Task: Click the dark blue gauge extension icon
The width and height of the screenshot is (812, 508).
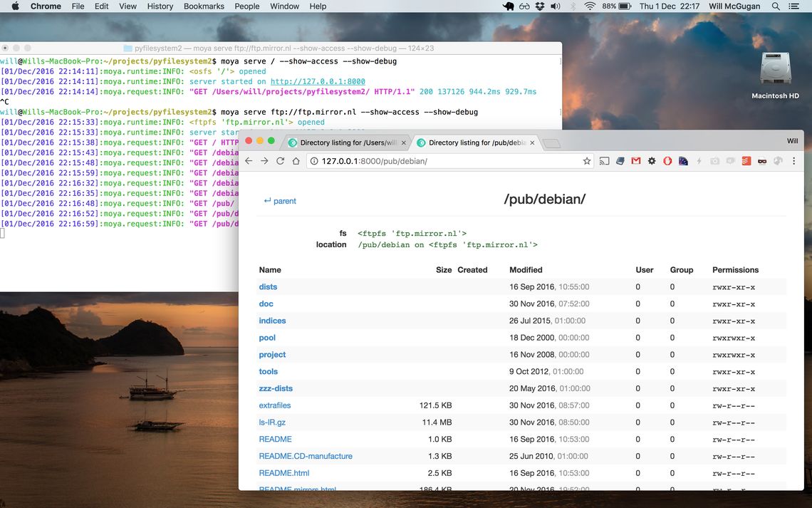Action: tap(683, 161)
